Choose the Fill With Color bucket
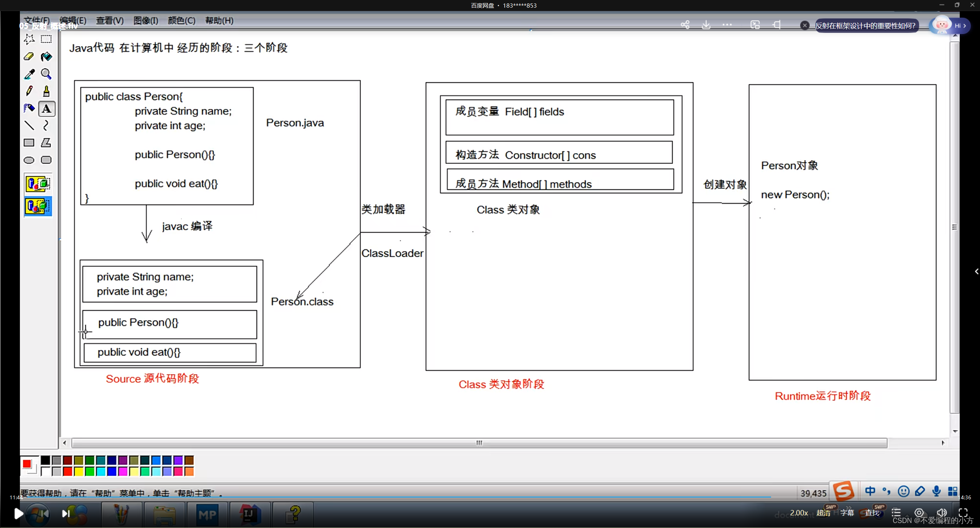 click(46, 57)
